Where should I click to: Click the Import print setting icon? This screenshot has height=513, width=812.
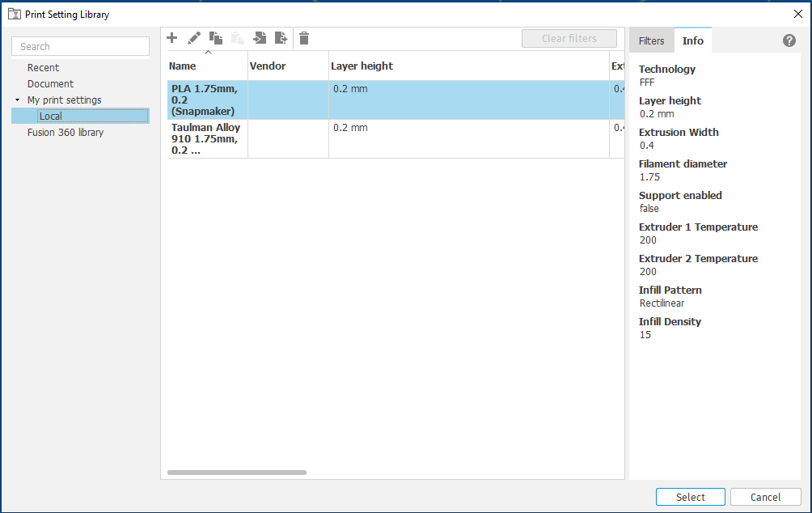pos(260,38)
